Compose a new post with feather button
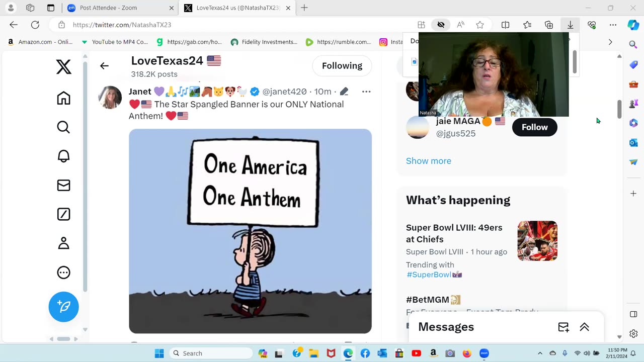Viewport: 644px width, 362px height. (63, 307)
